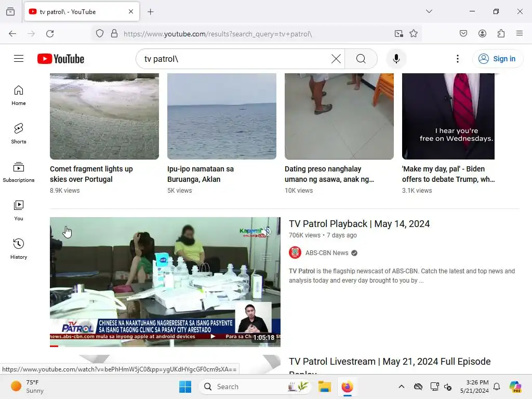
Task: Open the YouTube hamburger guide menu
Action: click(19, 59)
